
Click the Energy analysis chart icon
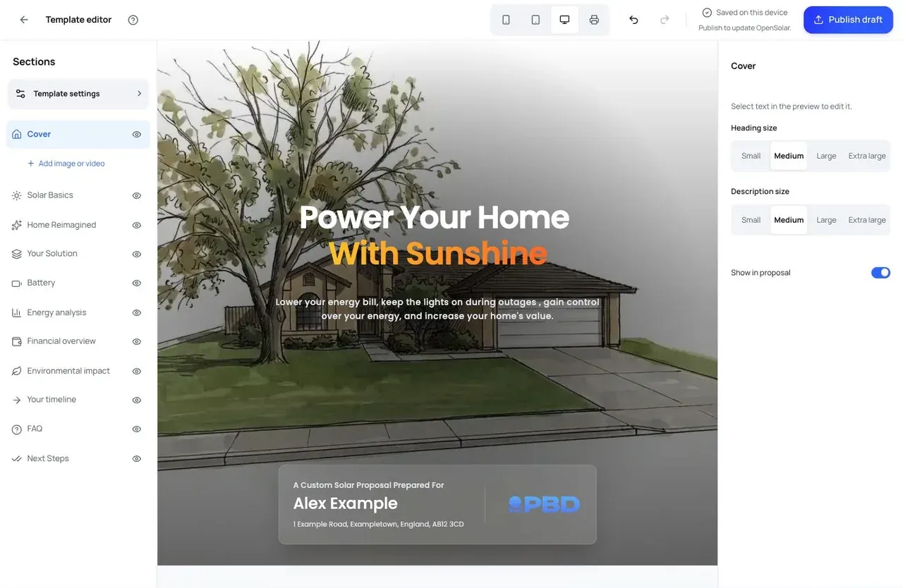click(17, 312)
